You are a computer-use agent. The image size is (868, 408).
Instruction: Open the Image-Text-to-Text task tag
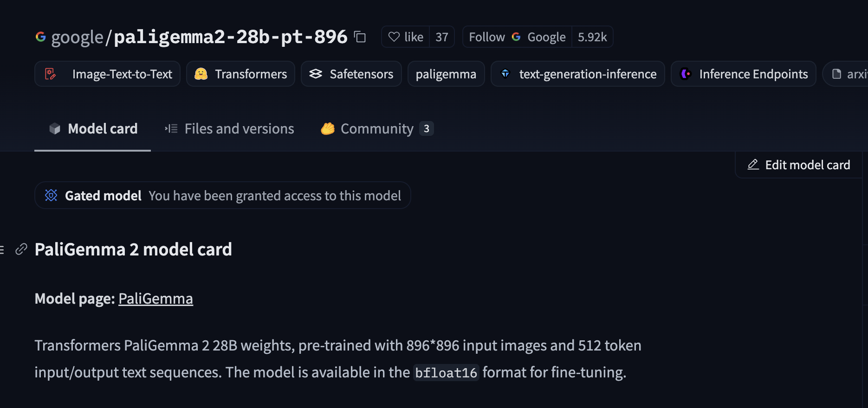[108, 74]
